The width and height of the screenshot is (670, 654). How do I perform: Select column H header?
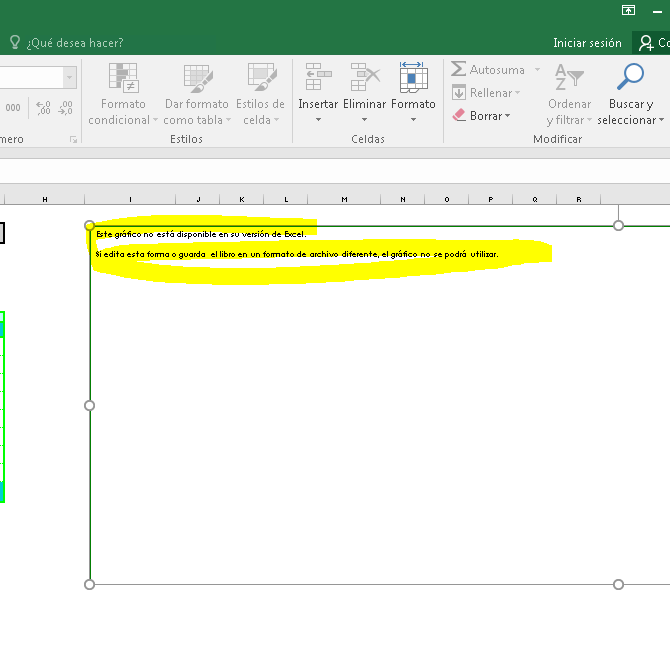tap(44, 199)
